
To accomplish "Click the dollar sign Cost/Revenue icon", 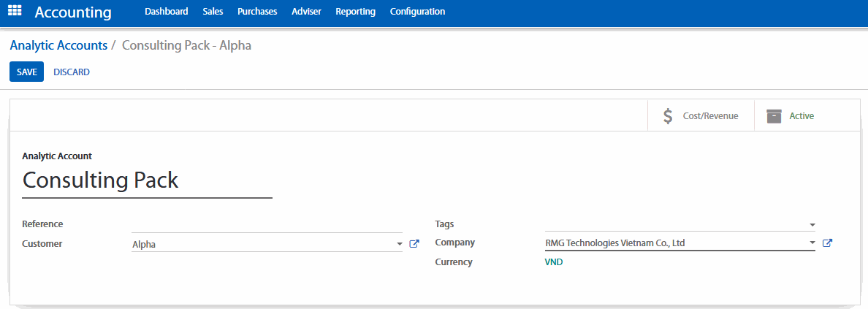I will tap(668, 116).
